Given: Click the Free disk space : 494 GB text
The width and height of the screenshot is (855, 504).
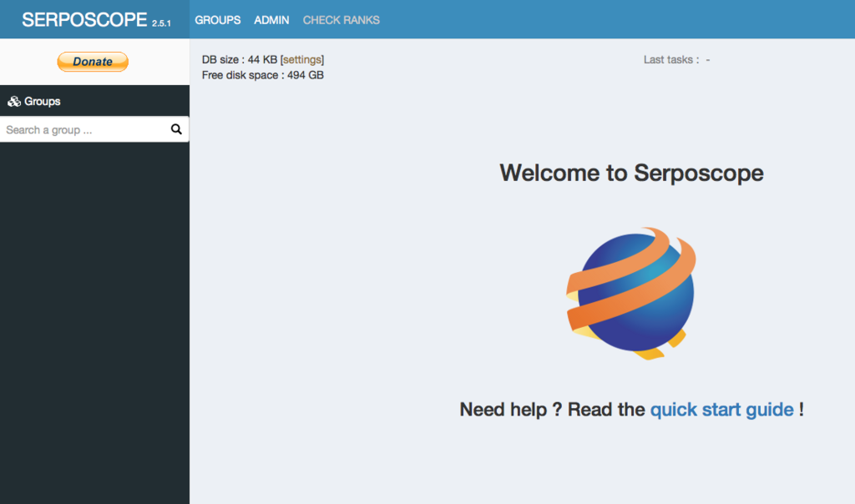Looking at the screenshot, I should coord(263,75).
